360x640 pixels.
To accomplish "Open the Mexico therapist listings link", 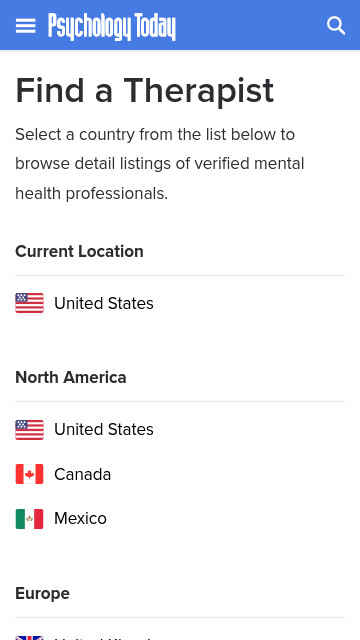I will click(x=80, y=519).
